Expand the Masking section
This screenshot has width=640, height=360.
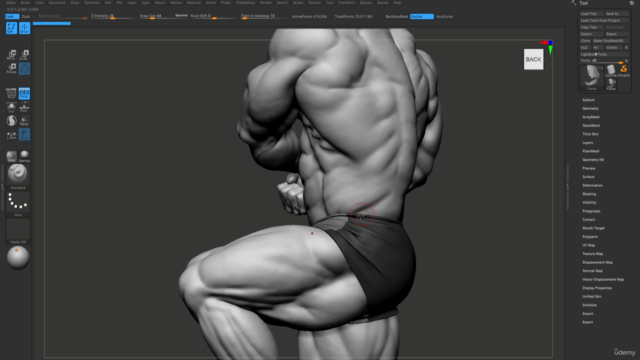[x=589, y=194]
